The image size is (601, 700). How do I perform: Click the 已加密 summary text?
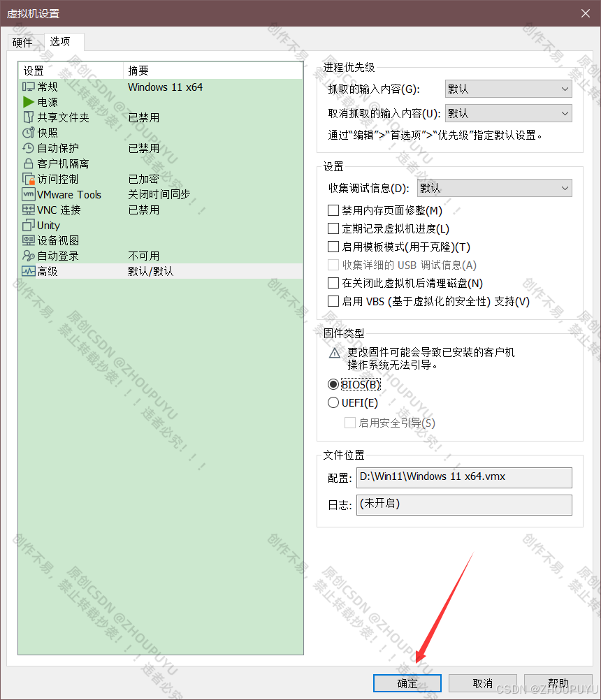coord(143,179)
